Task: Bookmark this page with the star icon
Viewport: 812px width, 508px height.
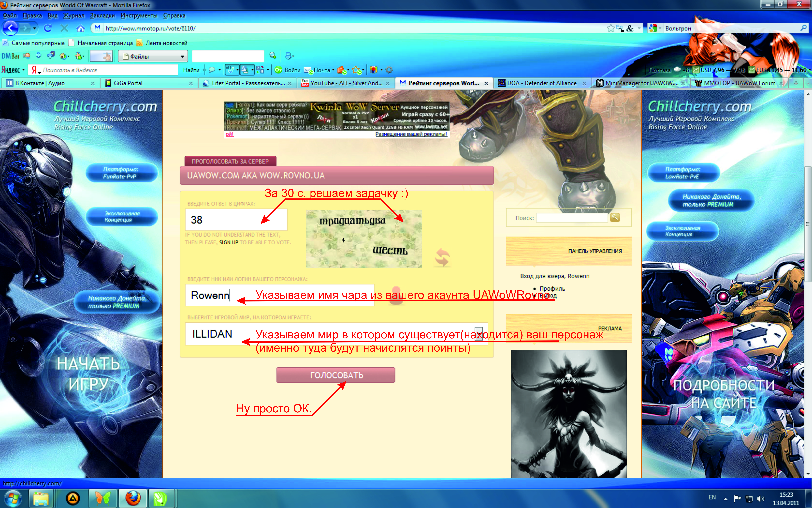Action: [611, 28]
